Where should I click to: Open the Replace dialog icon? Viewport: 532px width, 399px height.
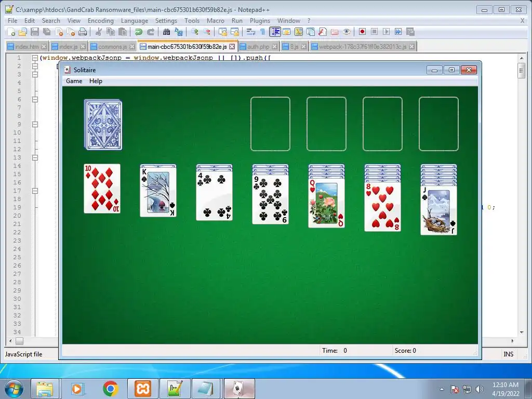(179, 32)
